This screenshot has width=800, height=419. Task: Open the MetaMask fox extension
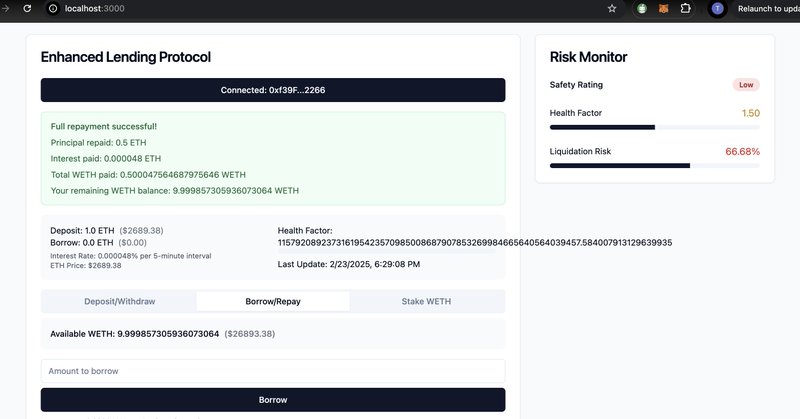(x=663, y=8)
